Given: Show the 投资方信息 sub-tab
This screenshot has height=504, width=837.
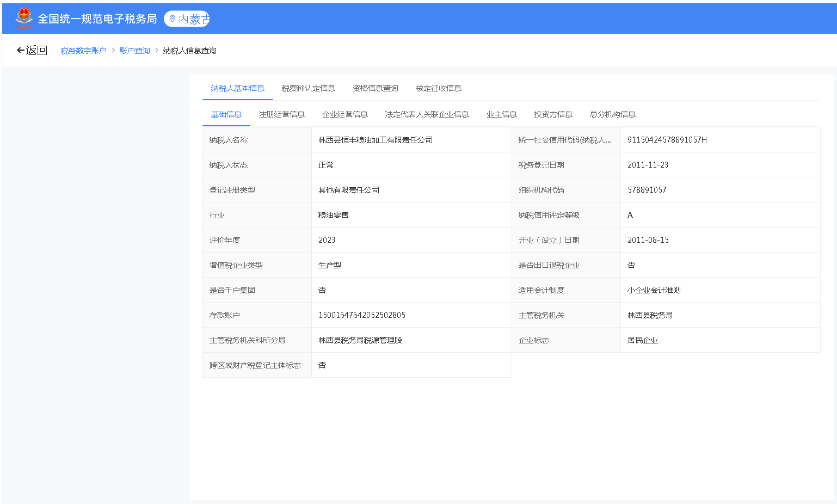Looking at the screenshot, I should click(553, 114).
